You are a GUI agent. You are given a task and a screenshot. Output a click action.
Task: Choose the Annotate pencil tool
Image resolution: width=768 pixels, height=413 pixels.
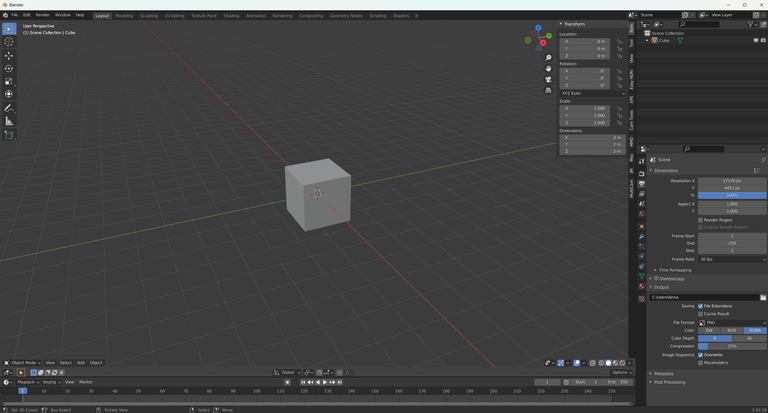pos(9,108)
